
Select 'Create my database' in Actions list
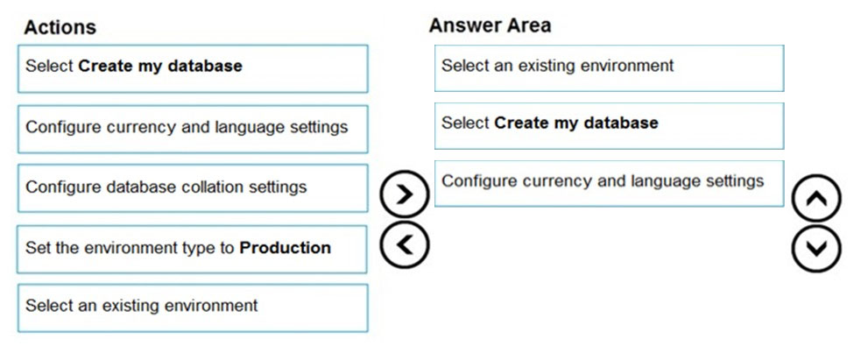click(193, 68)
